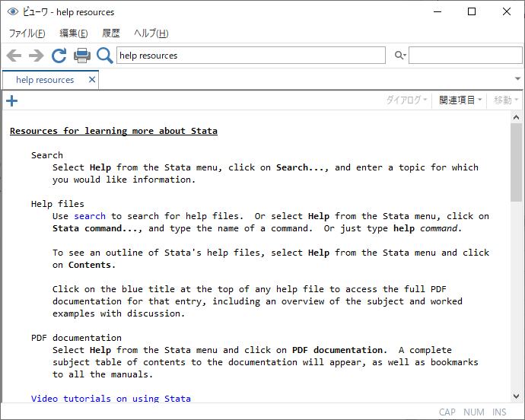The height and width of the screenshot is (420, 525).
Task: Open the 履歴 menu
Action: (x=111, y=33)
